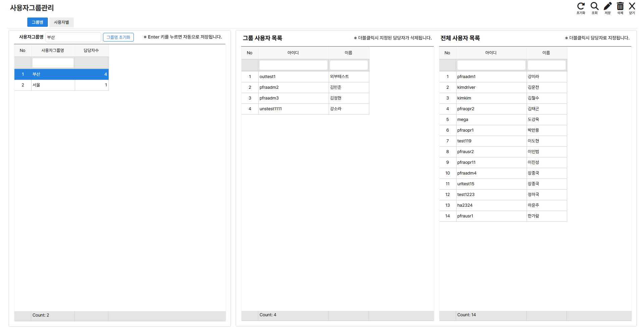Click the name 외부테스트

click(x=339, y=77)
